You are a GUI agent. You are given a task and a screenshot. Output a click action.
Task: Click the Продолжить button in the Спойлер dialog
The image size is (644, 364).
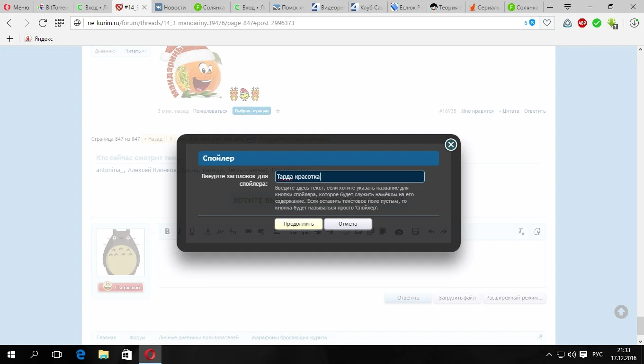pyautogui.click(x=298, y=223)
